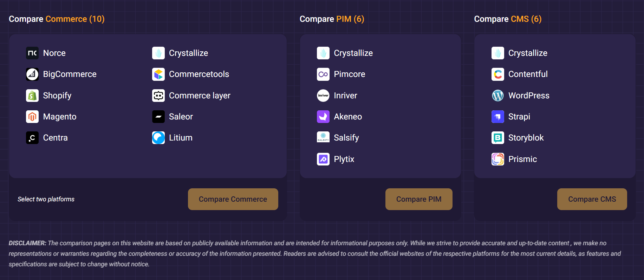
Task: Click the Akeneo logo icon
Action: (x=323, y=117)
